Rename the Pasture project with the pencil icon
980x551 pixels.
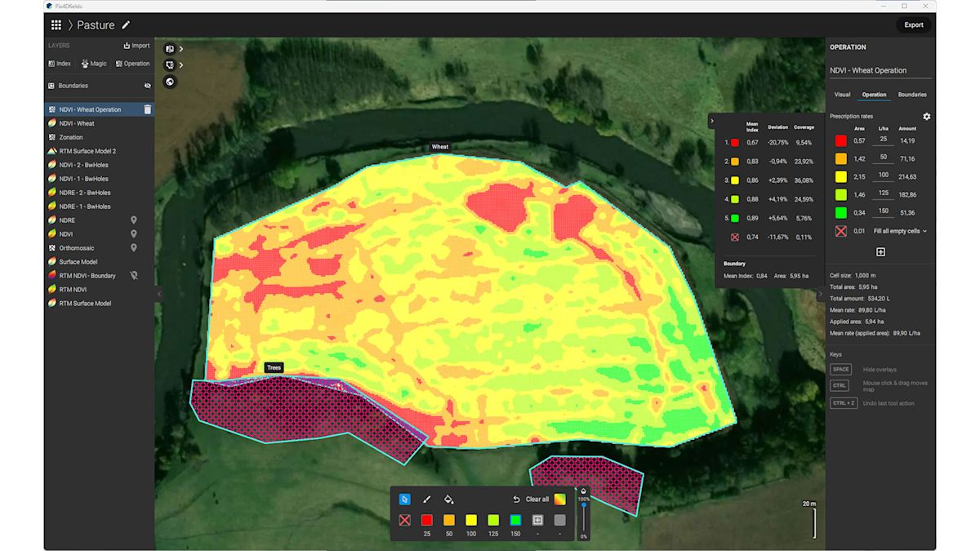pyautogui.click(x=126, y=24)
